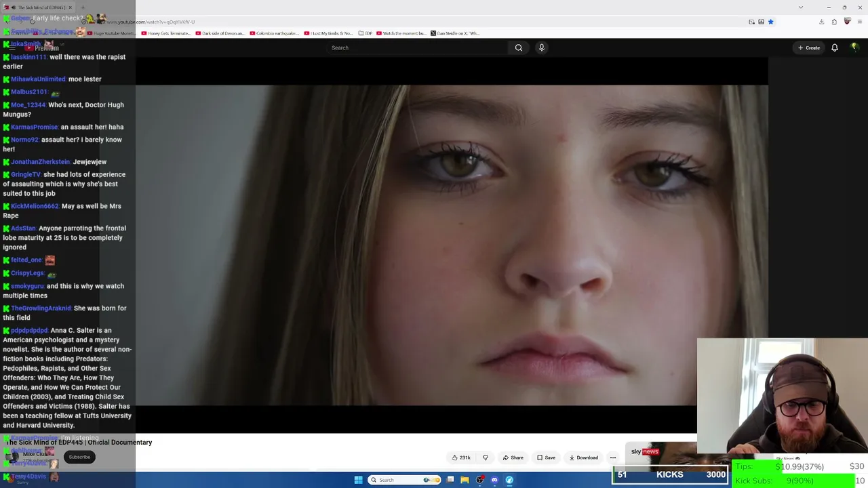The height and width of the screenshot is (488, 868).
Task: Open 'I Lost My Limbs & No...' bookmark
Action: (x=328, y=33)
